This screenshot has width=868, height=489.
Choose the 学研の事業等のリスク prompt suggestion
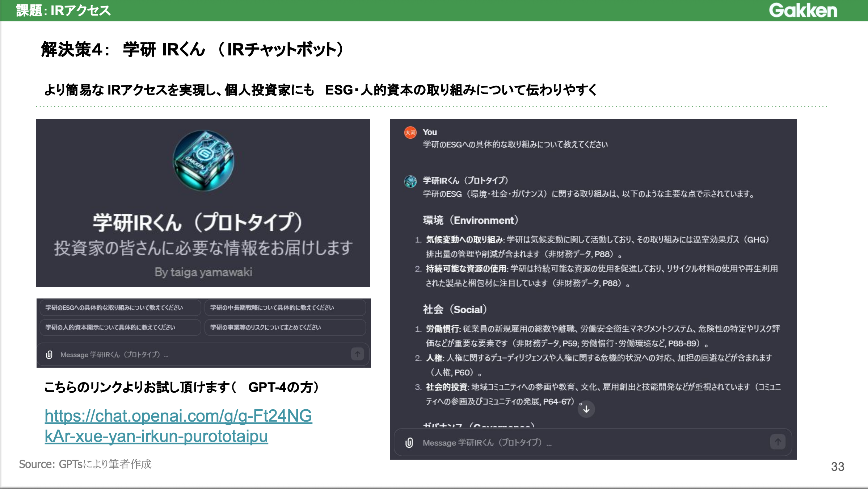[x=285, y=327]
